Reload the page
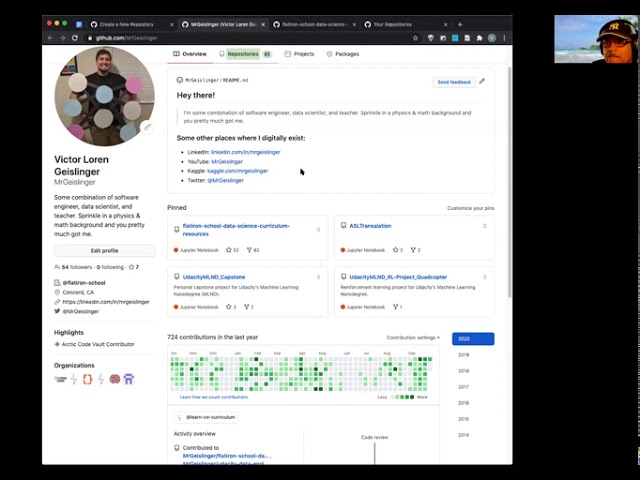 [x=75, y=38]
